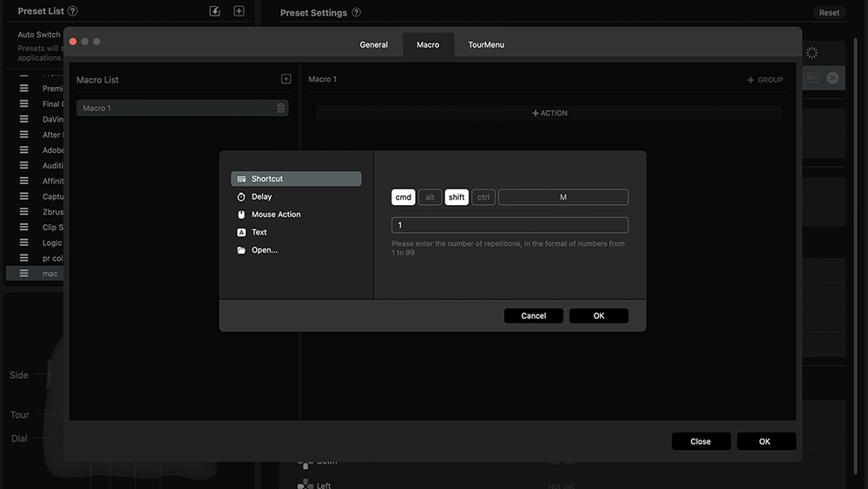Click the edit preset icon in Preset List

pos(214,11)
